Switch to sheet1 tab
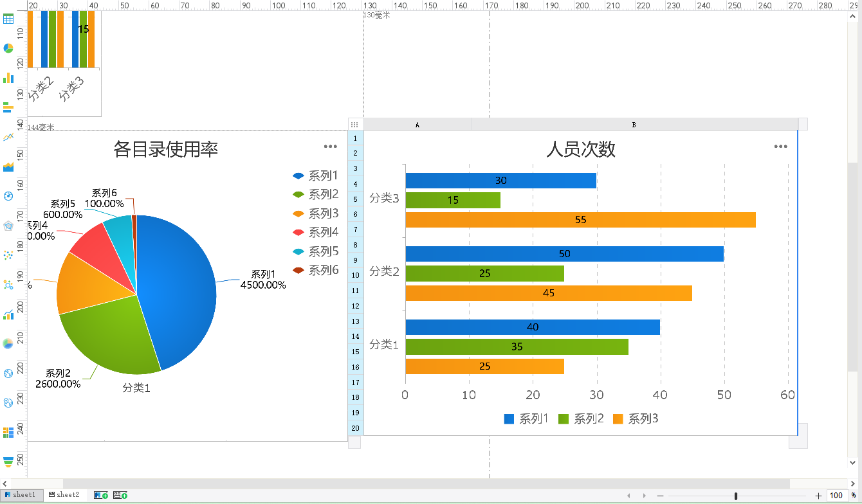This screenshot has height=504, width=862. pyautogui.click(x=22, y=495)
